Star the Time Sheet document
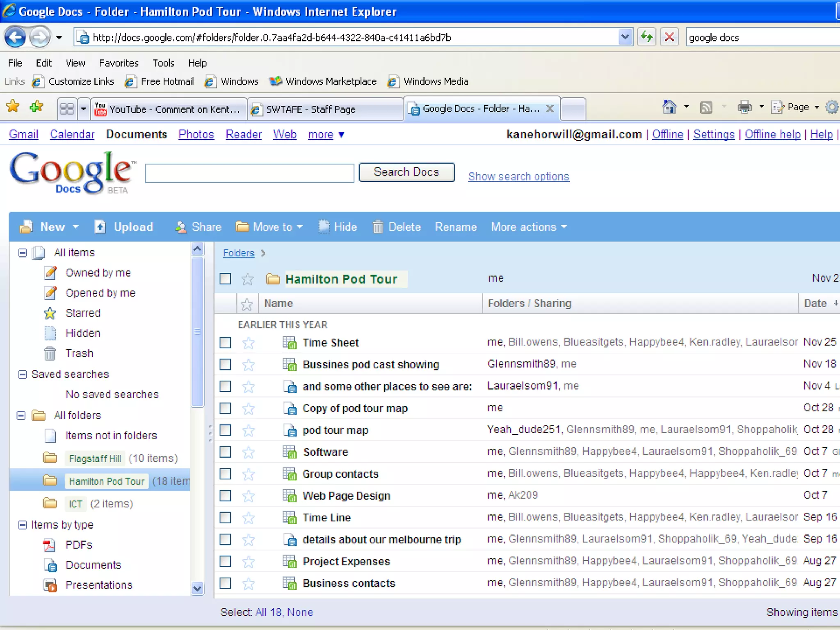840x630 pixels. [249, 343]
